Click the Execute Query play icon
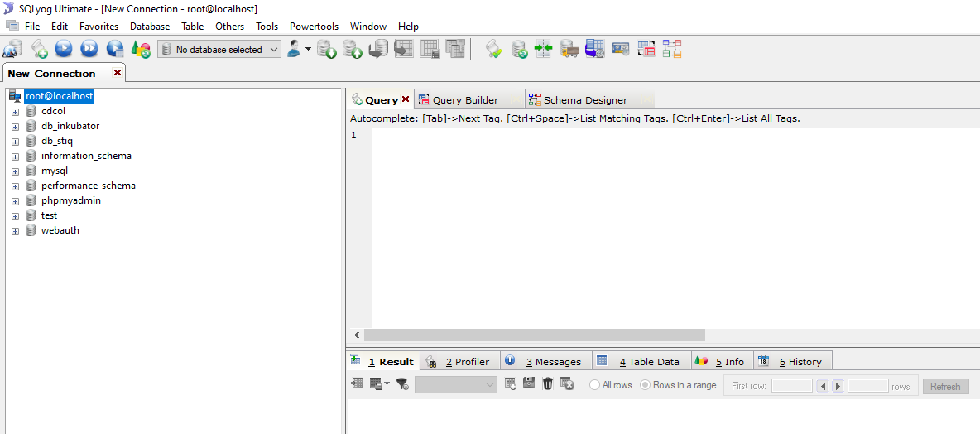Screen dimensions: 980x434 pyautogui.click(x=64, y=49)
